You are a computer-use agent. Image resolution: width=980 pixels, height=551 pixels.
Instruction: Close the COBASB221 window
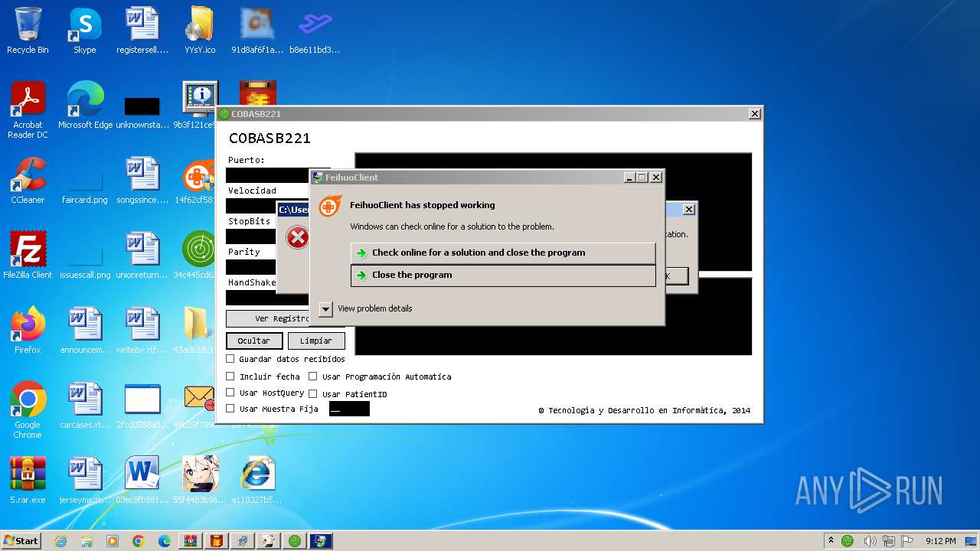(x=755, y=114)
